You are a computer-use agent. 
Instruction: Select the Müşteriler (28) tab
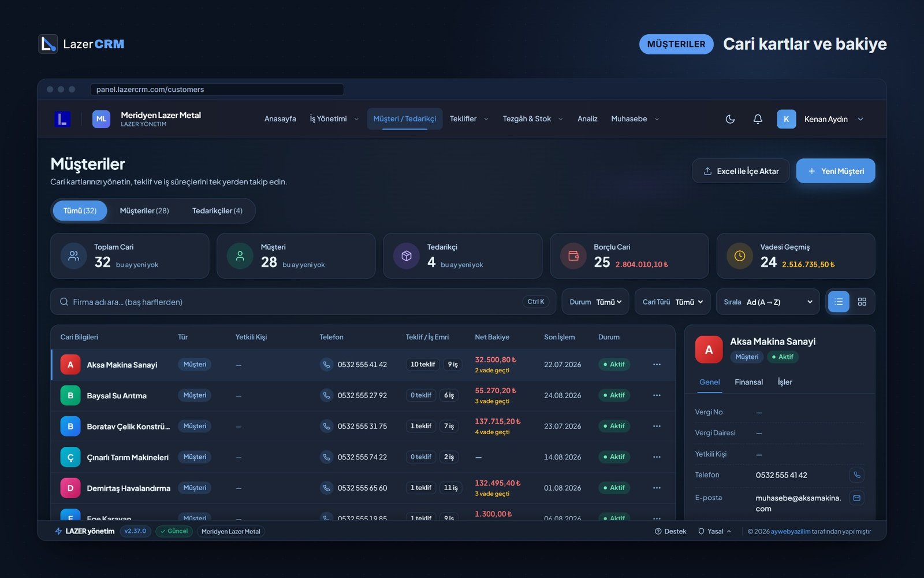click(144, 211)
